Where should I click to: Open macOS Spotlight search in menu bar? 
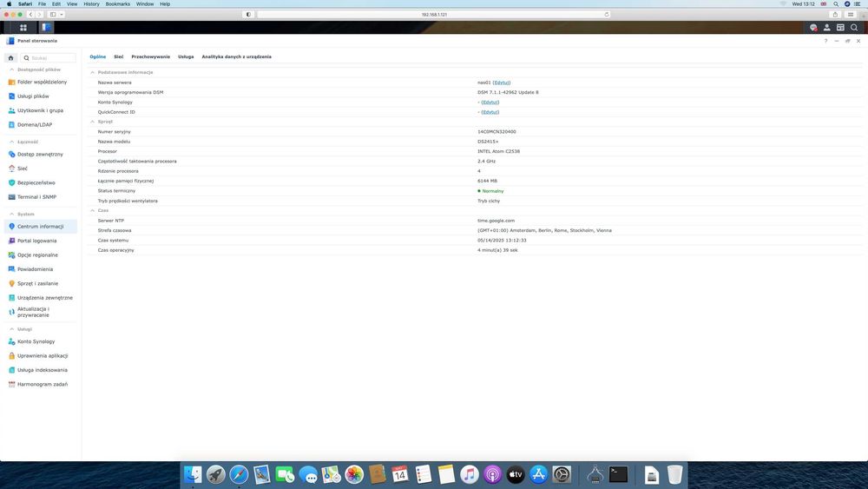[836, 3]
